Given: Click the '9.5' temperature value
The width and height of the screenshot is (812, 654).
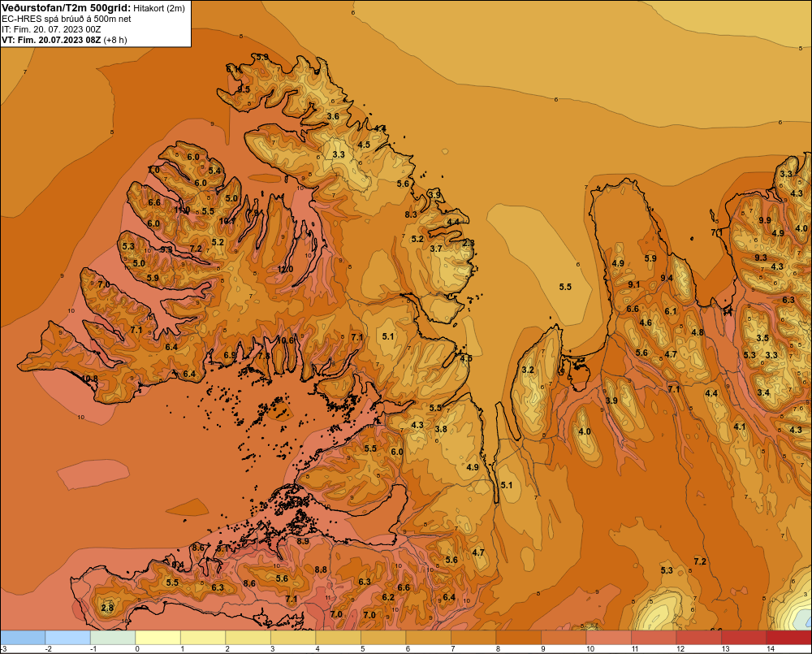Looking at the screenshot, I should (x=244, y=89).
